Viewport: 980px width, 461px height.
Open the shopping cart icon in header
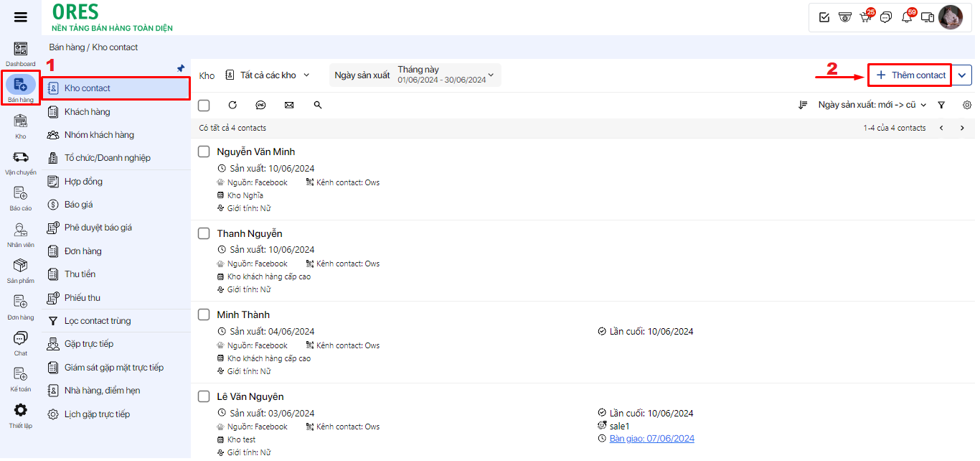pyautogui.click(x=865, y=17)
